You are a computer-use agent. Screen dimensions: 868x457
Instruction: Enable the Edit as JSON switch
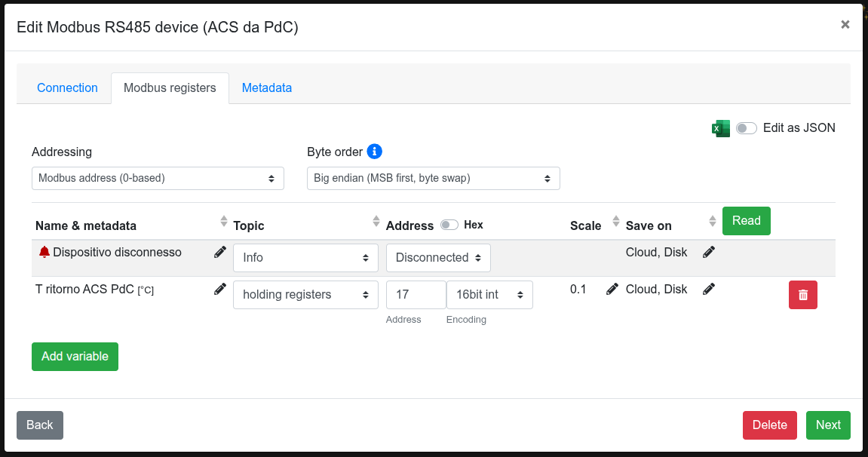coord(746,128)
